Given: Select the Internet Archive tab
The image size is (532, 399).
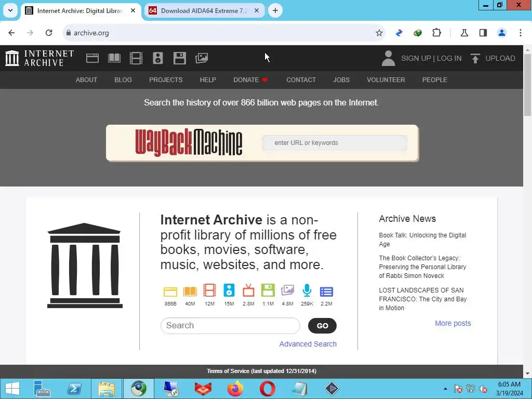Looking at the screenshot, I should [79, 10].
